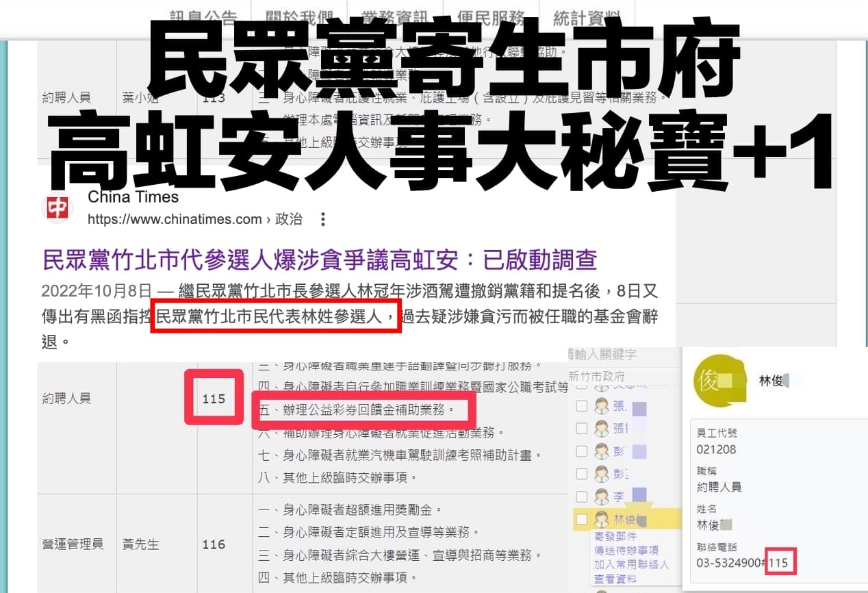Click the 2022年10月8日 date in search snippet
868x593 pixels.
click(x=96, y=291)
